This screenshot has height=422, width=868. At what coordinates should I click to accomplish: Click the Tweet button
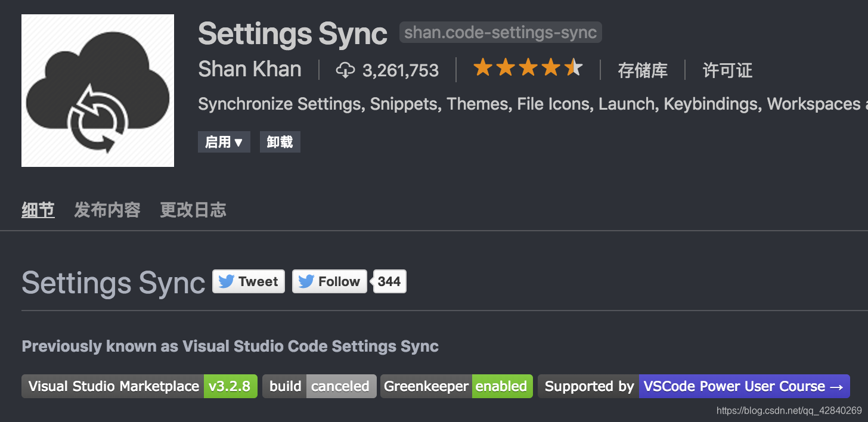coord(249,281)
